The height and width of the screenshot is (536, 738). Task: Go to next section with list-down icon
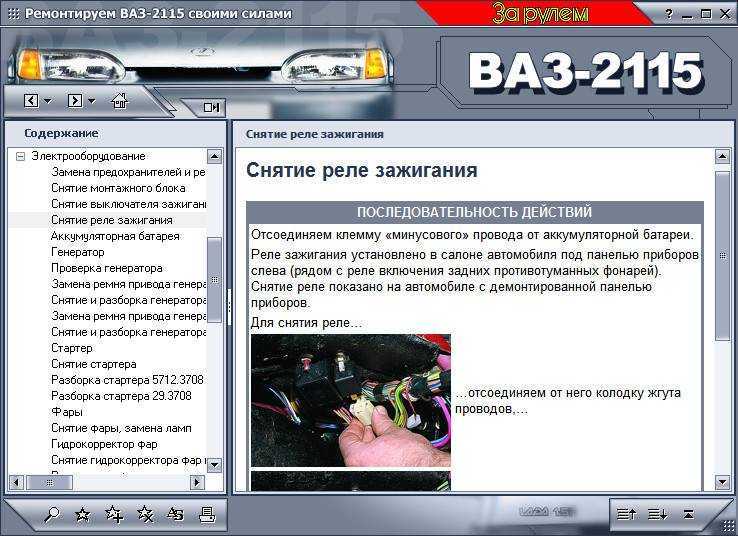[658, 514]
